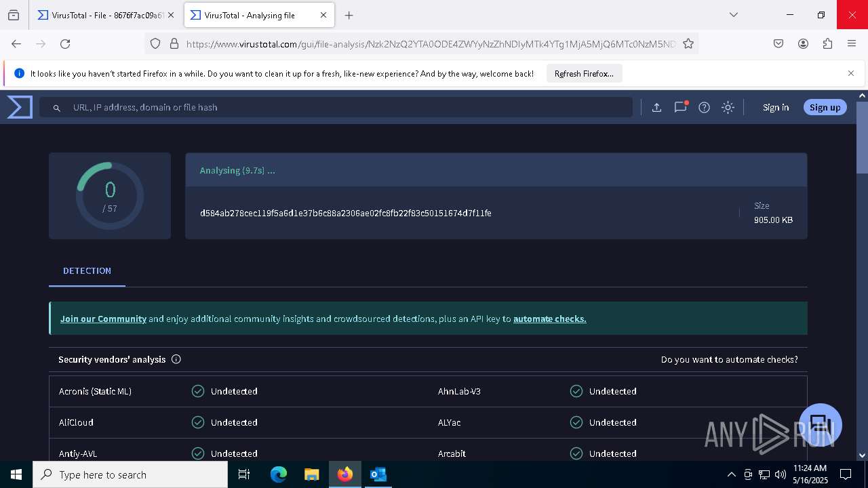Close the VirusTotal - Analysing file tab
The height and width of the screenshot is (488, 868).
[323, 15]
